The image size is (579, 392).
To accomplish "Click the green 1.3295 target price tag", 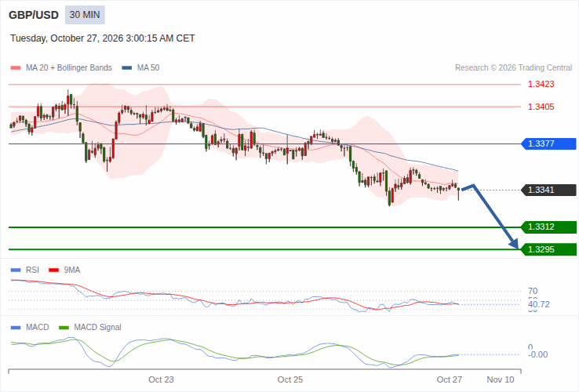I will point(548,249).
